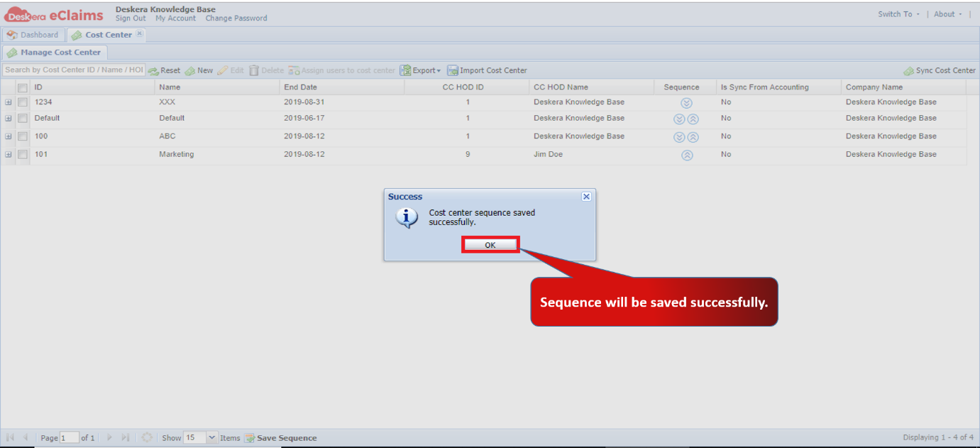The height and width of the screenshot is (448, 980).
Task: Open My Account link
Action: click(x=175, y=18)
